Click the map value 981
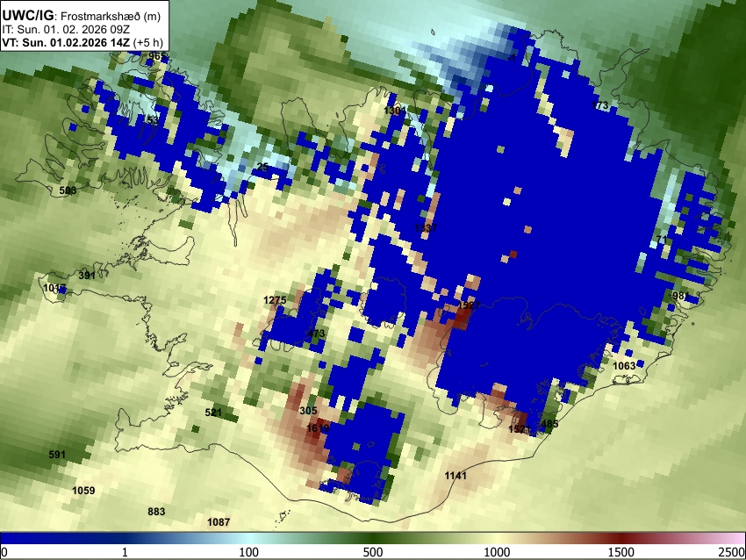This screenshot has width=746, height=560. tap(680, 296)
